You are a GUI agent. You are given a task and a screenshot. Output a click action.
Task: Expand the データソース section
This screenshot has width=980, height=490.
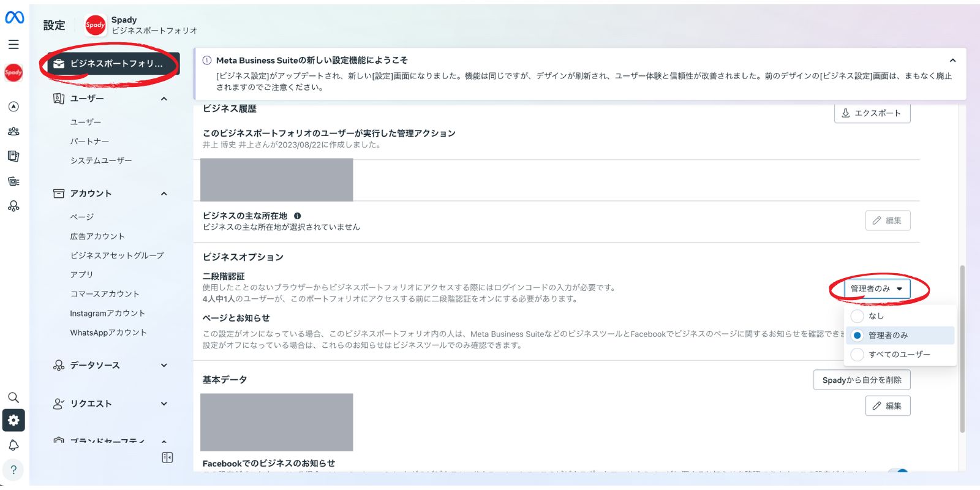click(x=164, y=365)
